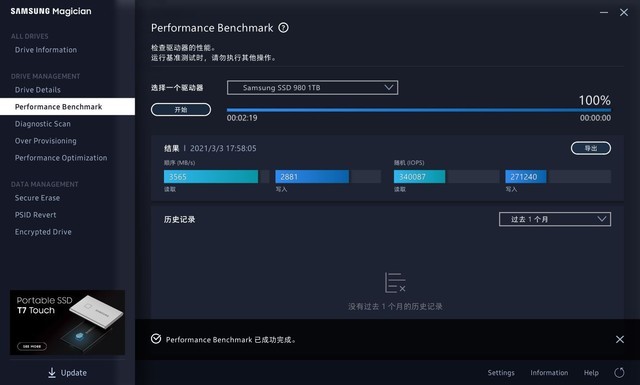
Task: Click the Update download icon
Action: coord(52,372)
